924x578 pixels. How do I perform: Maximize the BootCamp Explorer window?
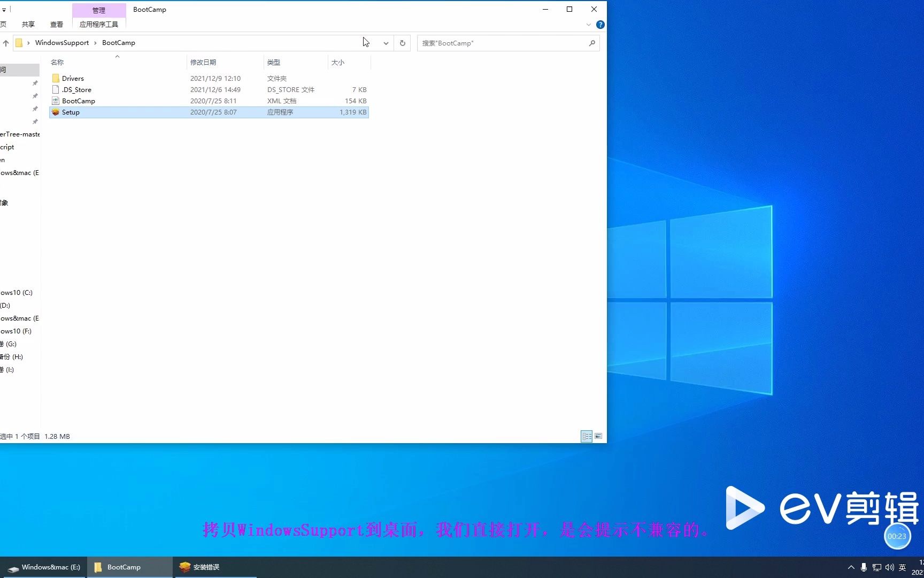[x=569, y=9]
